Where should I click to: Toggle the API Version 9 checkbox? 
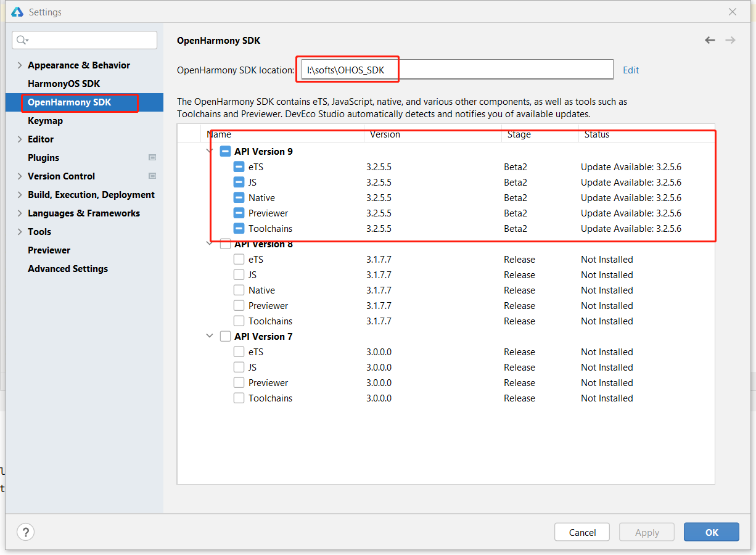225,151
